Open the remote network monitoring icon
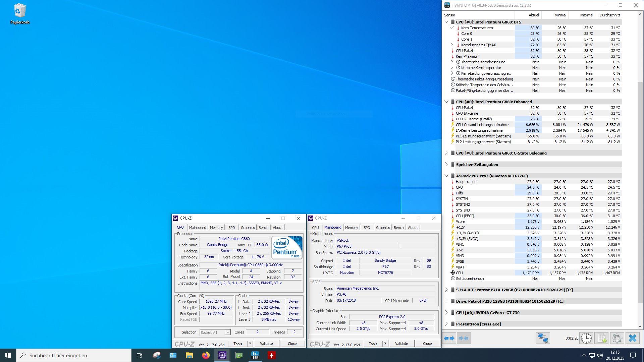Image resolution: width=644 pixels, height=362 pixels. tap(543, 338)
